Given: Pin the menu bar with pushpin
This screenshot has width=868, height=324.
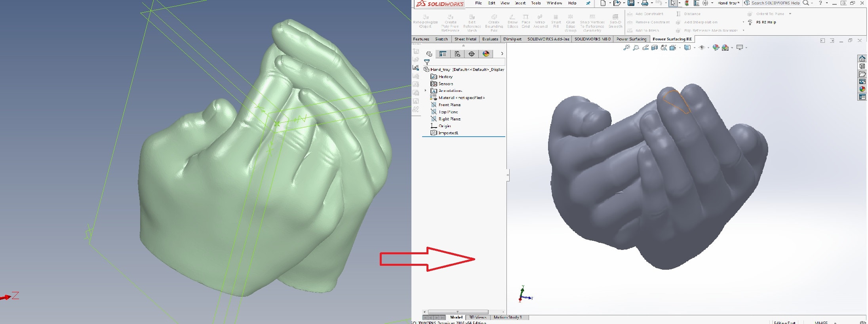Looking at the screenshot, I should (588, 3).
